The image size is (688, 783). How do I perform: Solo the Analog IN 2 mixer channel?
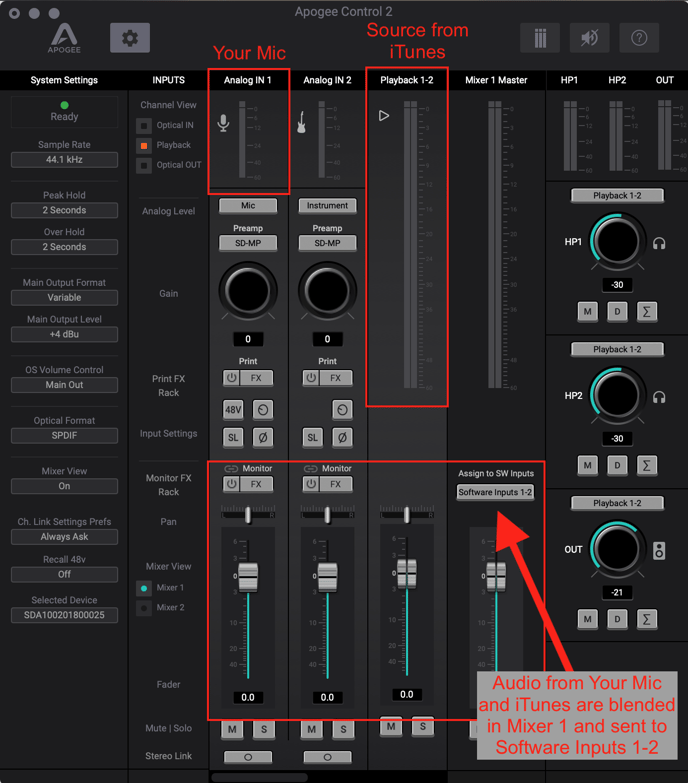point(343,729)
